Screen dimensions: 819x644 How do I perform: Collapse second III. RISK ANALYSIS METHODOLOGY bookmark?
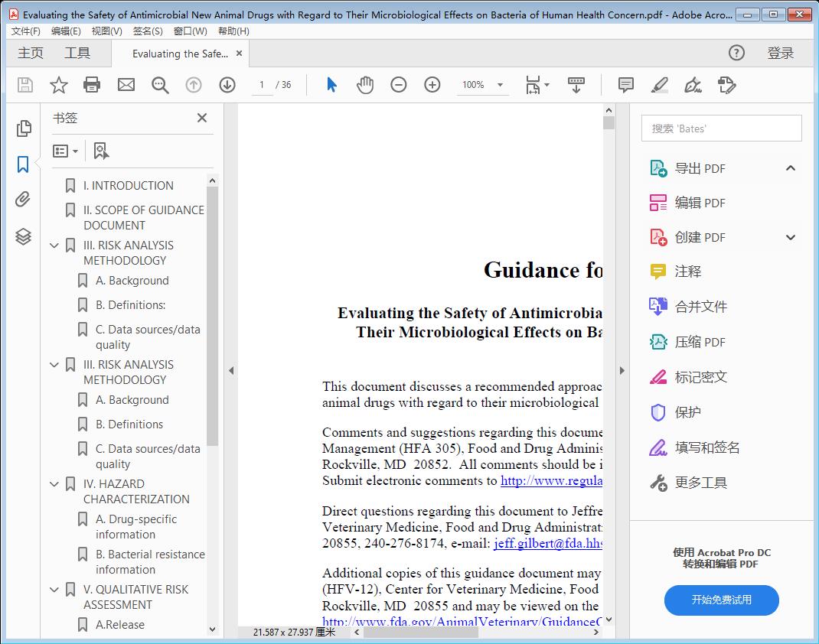point(54,365)
